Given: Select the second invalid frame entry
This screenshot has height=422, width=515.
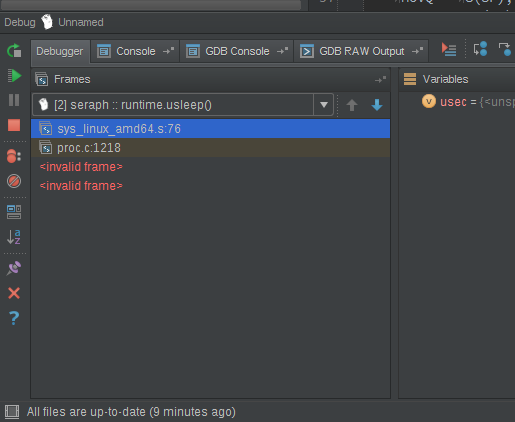Looking at the screenshot, I should coord(210,186).
